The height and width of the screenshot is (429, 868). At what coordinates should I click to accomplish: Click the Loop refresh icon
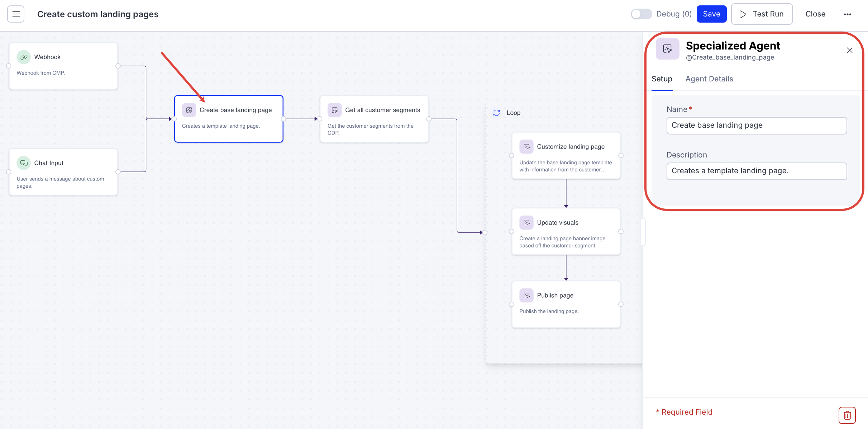pyautogui.click(x=496, y=113)
